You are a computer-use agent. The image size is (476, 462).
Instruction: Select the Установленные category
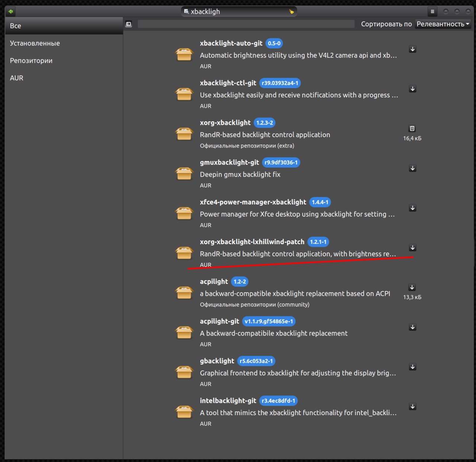64,43
